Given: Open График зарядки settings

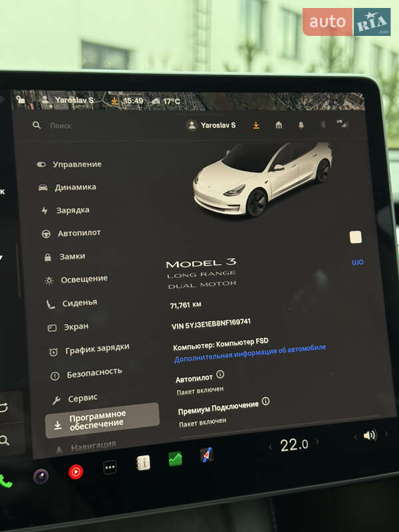Looking at the screenshot, I should [x=89, y=350].
